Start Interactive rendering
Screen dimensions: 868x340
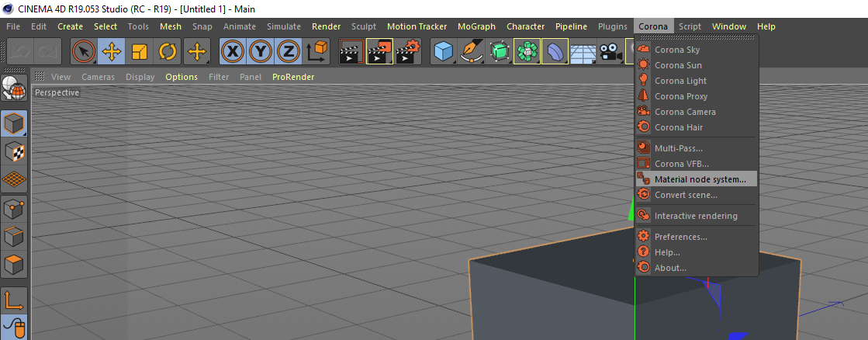point(697,216)
